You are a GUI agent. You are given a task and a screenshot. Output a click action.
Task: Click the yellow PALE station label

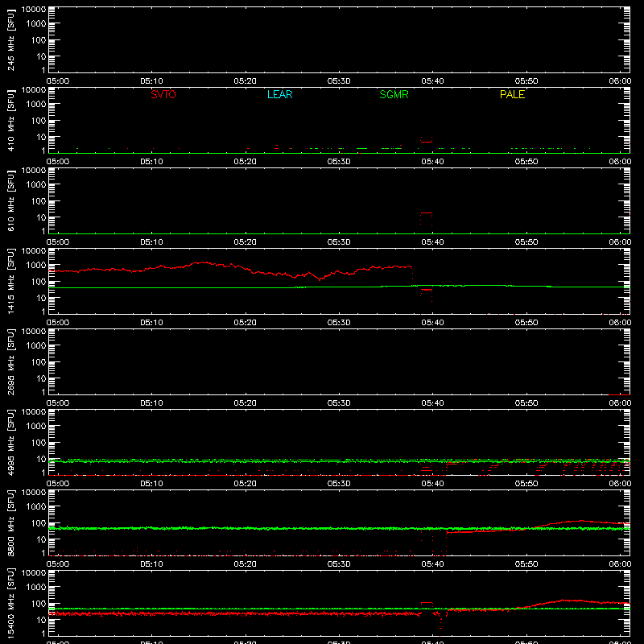[x=512, y=94]
